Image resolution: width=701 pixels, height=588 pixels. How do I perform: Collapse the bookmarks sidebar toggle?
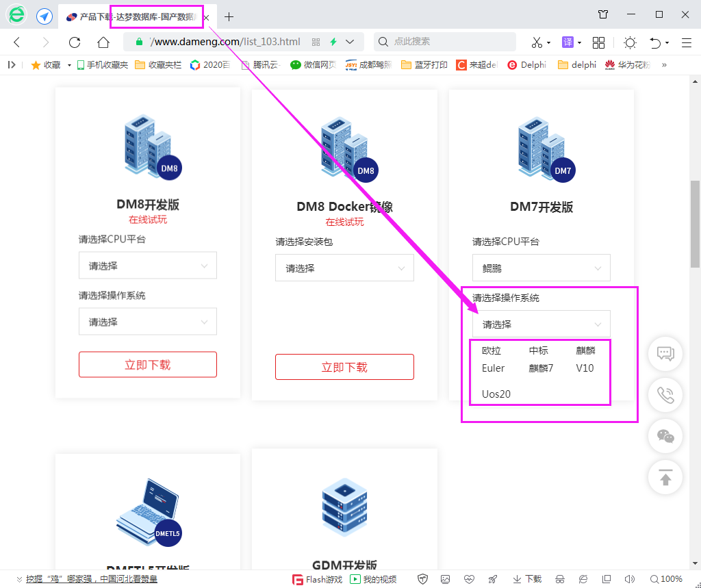12,65
